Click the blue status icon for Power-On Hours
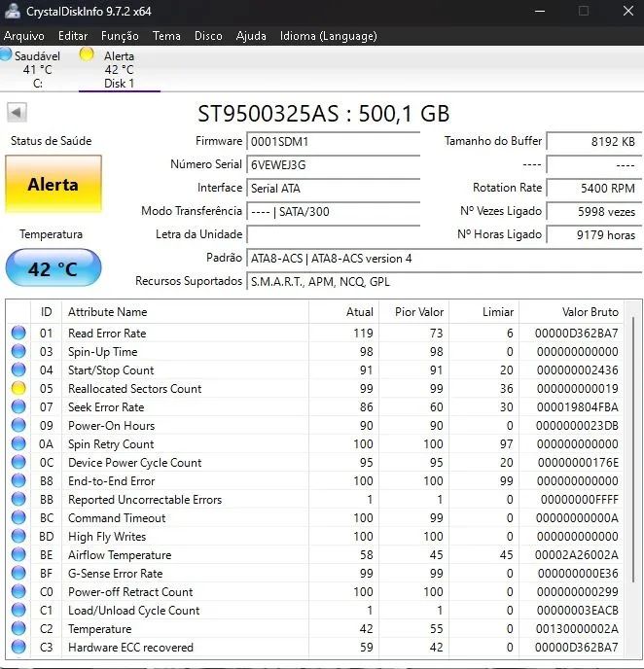 click(x=18, y=425)
